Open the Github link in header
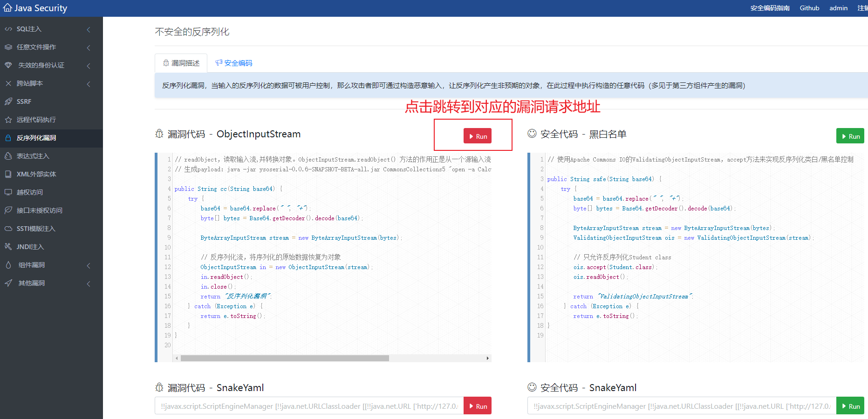 [x=809, y=8]
